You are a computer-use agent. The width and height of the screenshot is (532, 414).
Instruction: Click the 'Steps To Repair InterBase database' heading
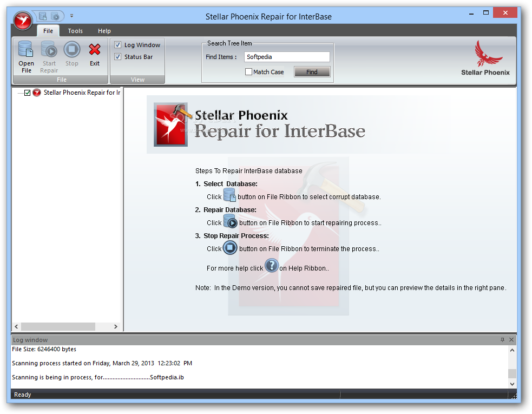[x=249, y=170]
